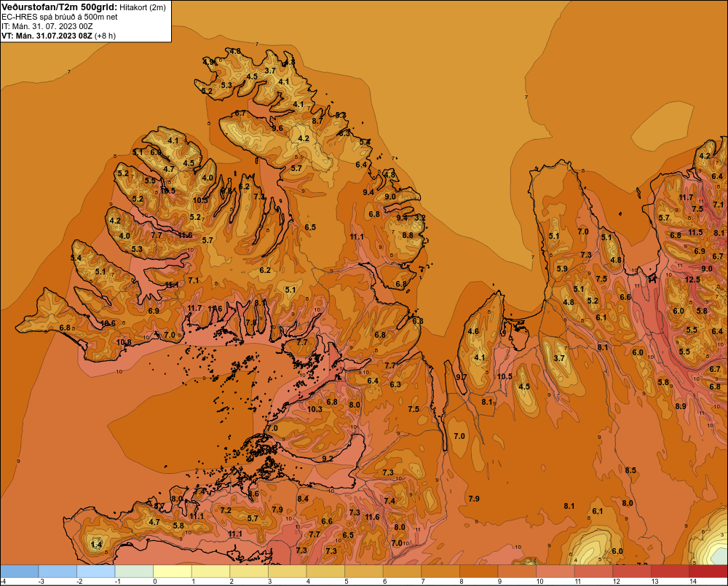Click the 9.6 temperature value

(x=277, y=128)
